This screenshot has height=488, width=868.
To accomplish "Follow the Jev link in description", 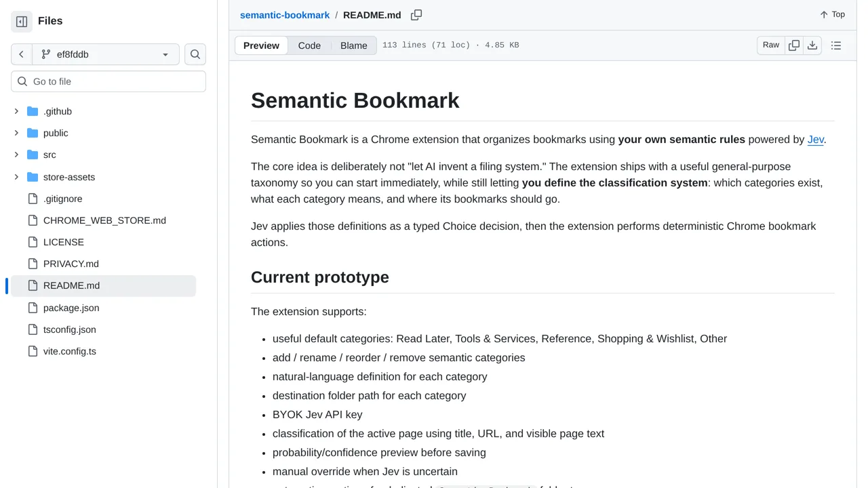I will [815, 140].
